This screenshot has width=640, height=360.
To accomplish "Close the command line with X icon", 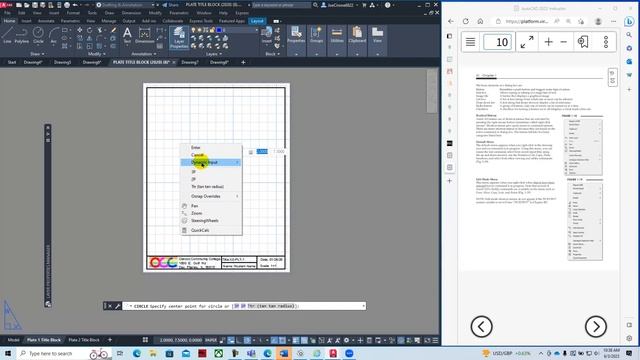I will click(x=110, y=306).
